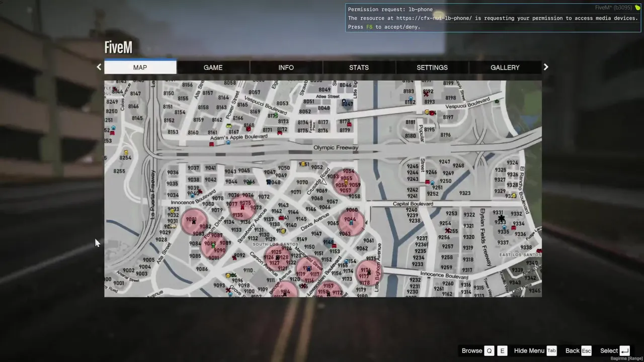Switch to the STATS tab
Viewport: 644px width, 362px height.
click(359, 67)
